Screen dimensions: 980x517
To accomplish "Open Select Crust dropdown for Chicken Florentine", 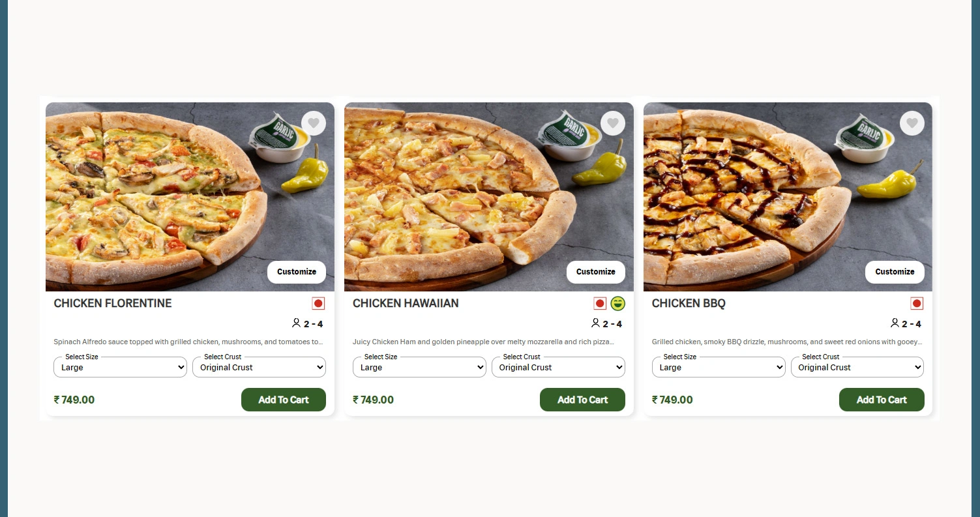I will [259, 367].
